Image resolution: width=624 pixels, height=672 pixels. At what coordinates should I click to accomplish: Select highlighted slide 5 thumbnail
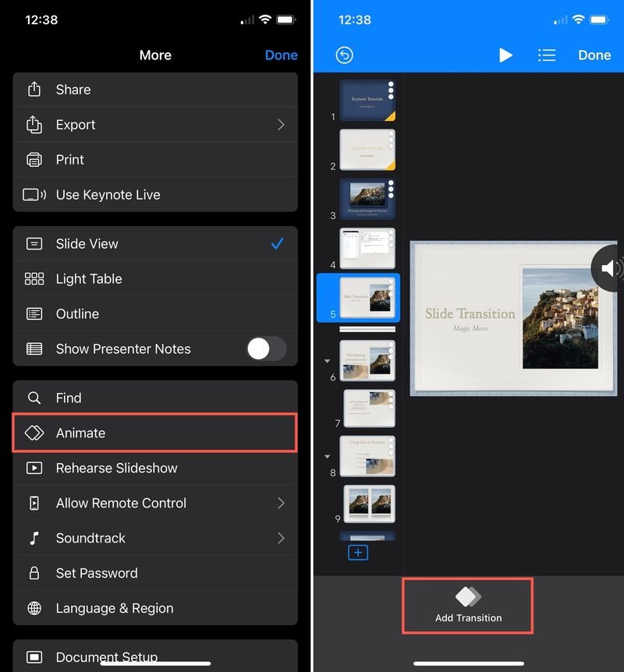[367, 298]
